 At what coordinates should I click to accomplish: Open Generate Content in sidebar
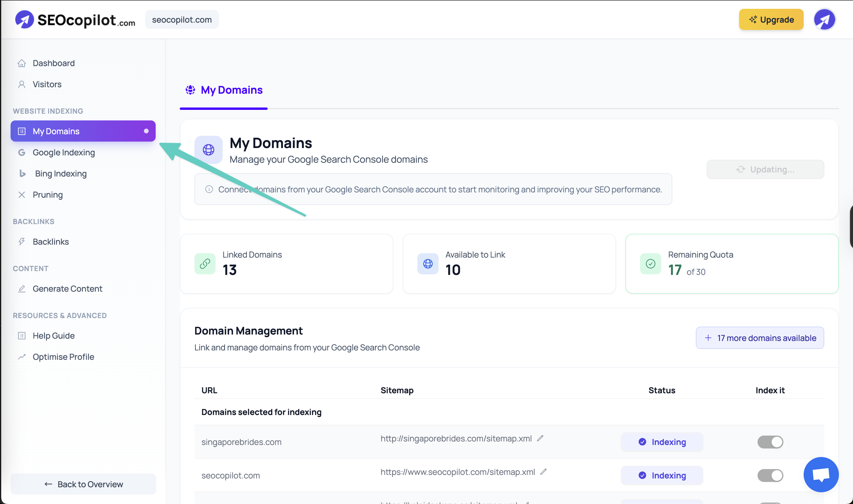click(x=67, y=289)
